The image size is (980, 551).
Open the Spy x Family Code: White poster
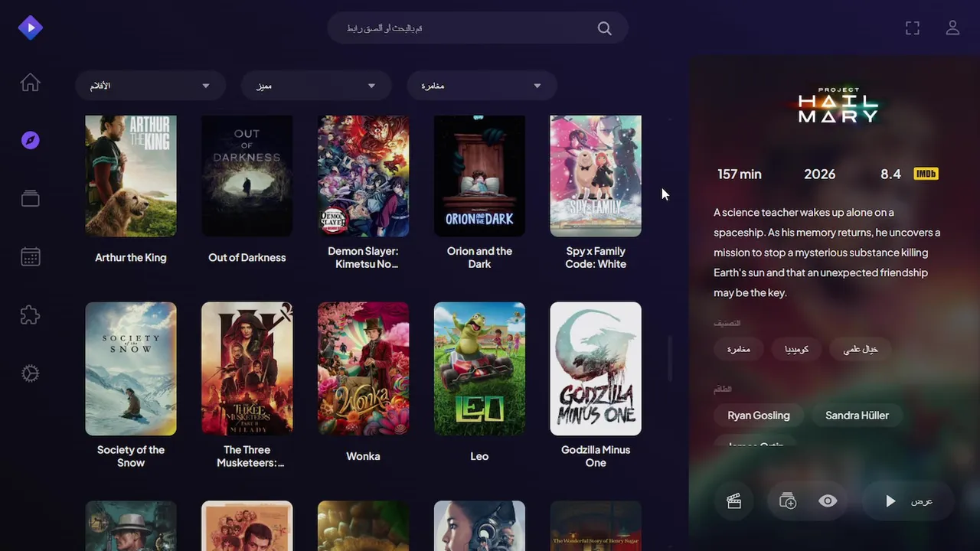596,176
